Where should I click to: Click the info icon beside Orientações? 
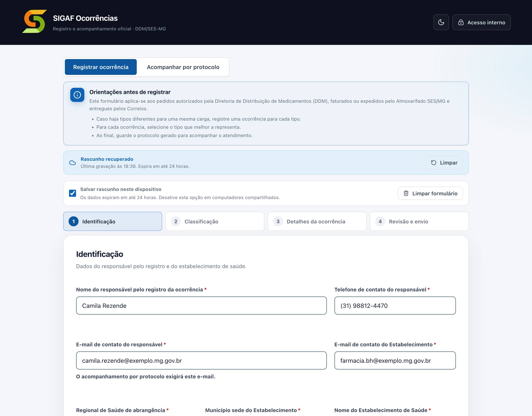point(77,95)
